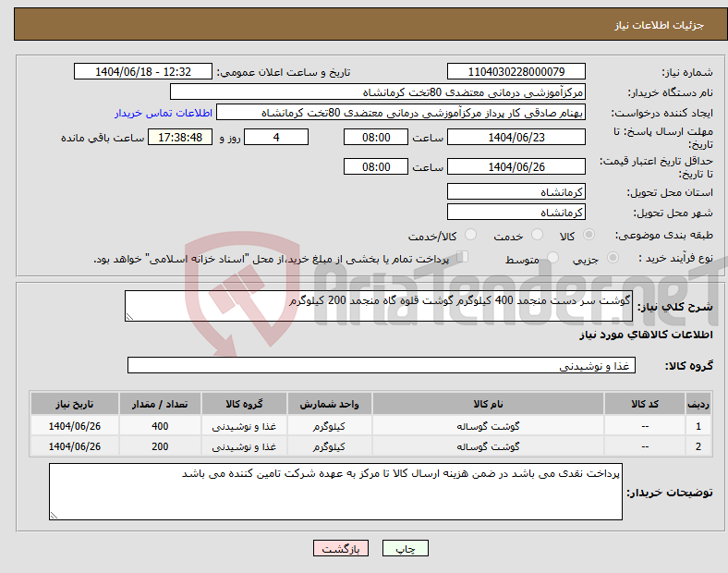The width and height of the screenshot is (728, 573).
Task: Click the کیلوگرم unit in row 1
Action: click(x=329, y=426)
